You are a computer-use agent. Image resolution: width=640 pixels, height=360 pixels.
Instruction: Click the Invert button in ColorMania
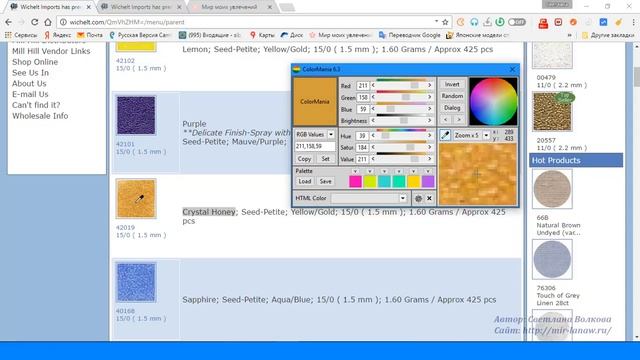pos(452,84)
